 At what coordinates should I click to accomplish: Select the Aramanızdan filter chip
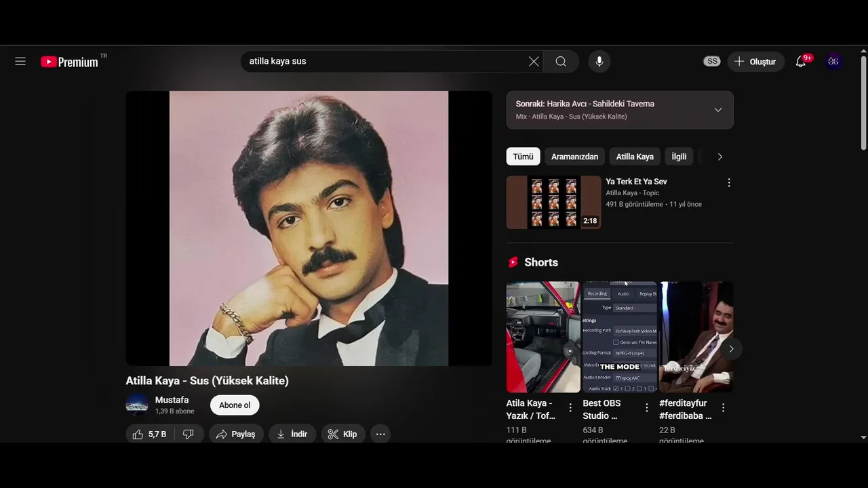coord(574,157)
